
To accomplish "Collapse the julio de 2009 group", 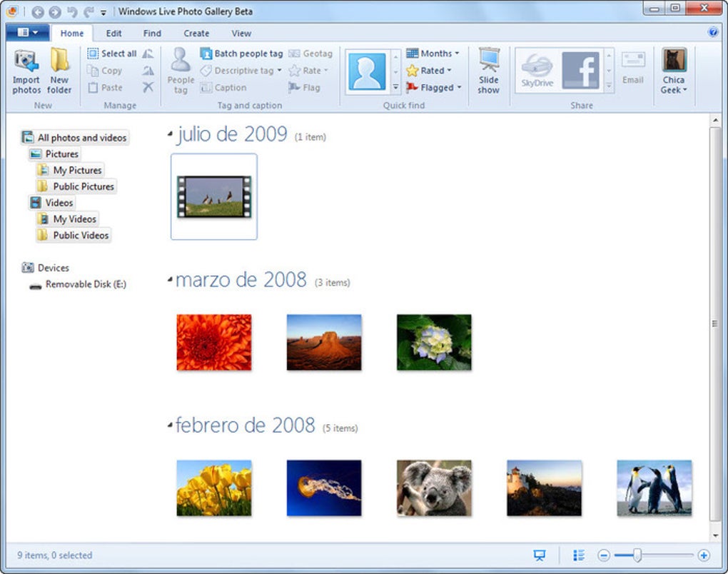I will click(170, 134).
